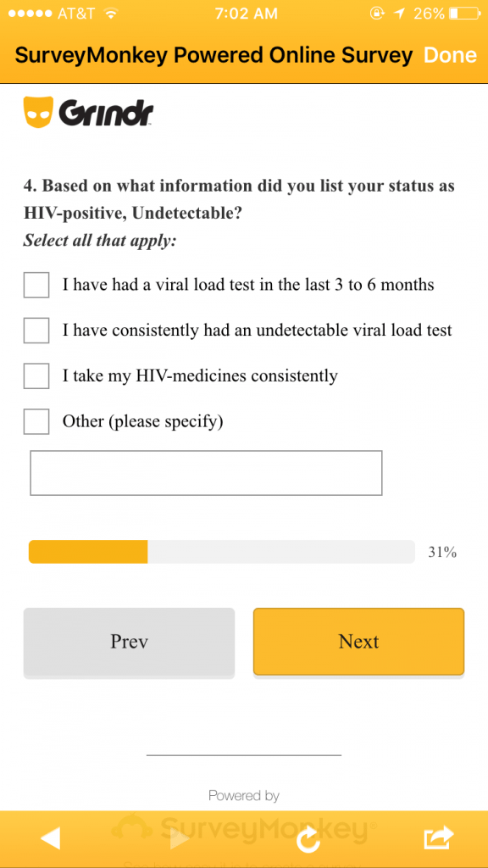Image resolution: width=488 pixels, height=868 pixels.
Task: Tap the location arrow status icon
Action: (398, 14)
